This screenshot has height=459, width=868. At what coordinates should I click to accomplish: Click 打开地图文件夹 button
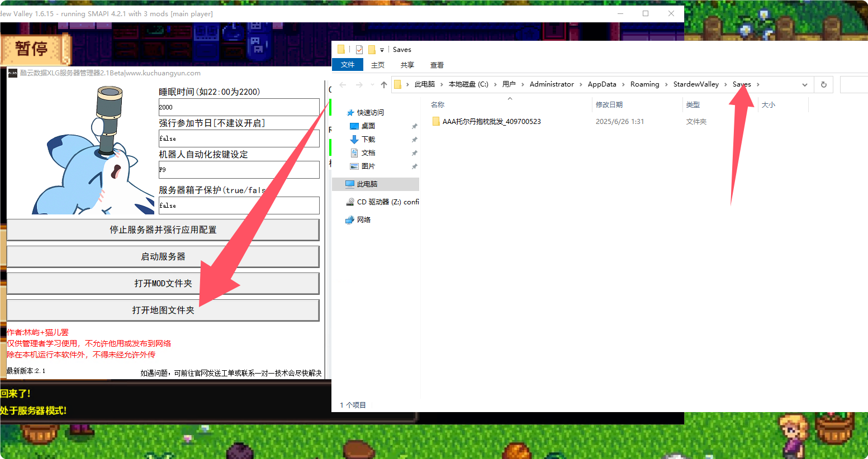[163, 310]
